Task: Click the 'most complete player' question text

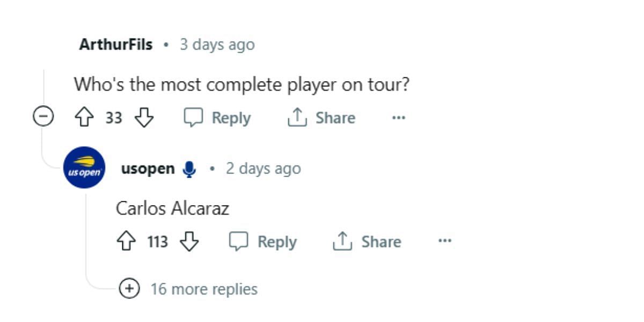Action: pyautogui.click(x=241, y=84)
